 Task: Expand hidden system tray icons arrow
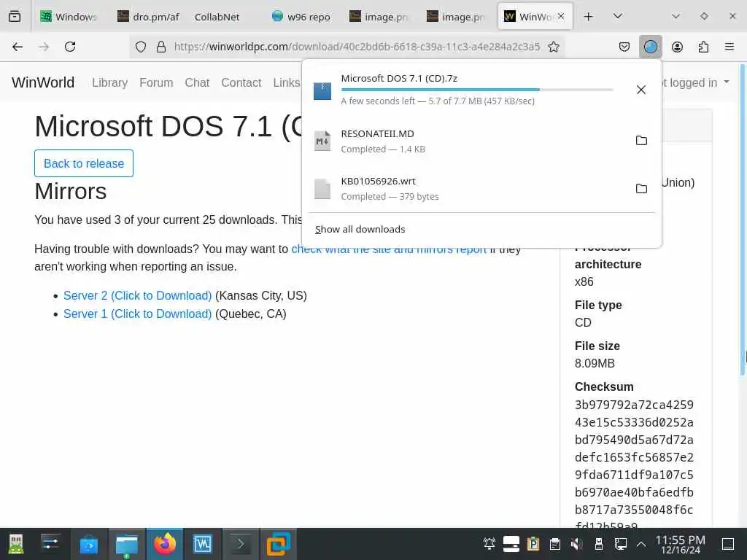click(641, 544)
